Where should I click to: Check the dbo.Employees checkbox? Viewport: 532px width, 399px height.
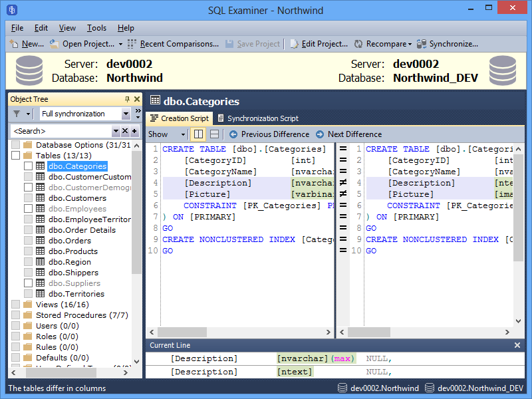point(28,209)
